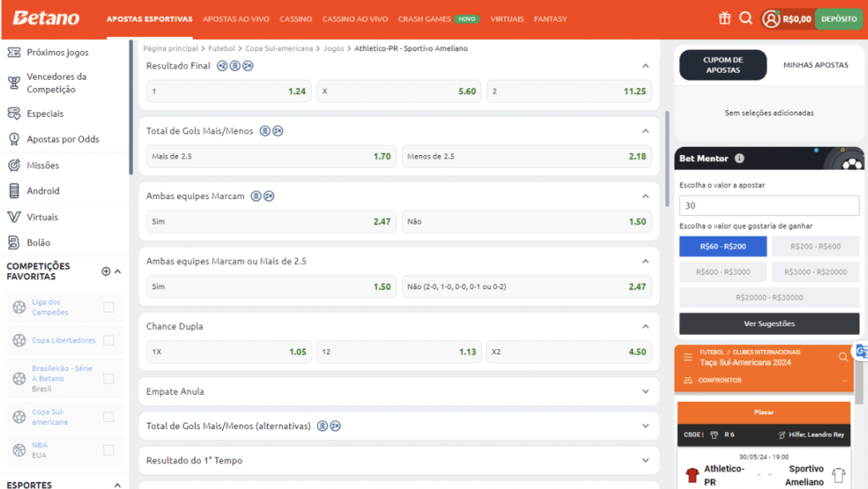This screenshot has width=868, height=489.
Task: Collapse the Ambas equipes Marcam market
Action: [x=645, y=197]
